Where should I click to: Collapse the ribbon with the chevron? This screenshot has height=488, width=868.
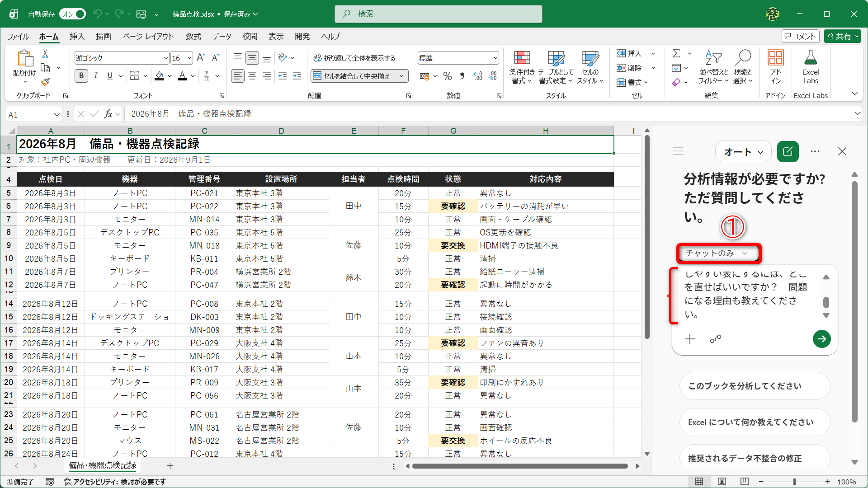point(854,94)
